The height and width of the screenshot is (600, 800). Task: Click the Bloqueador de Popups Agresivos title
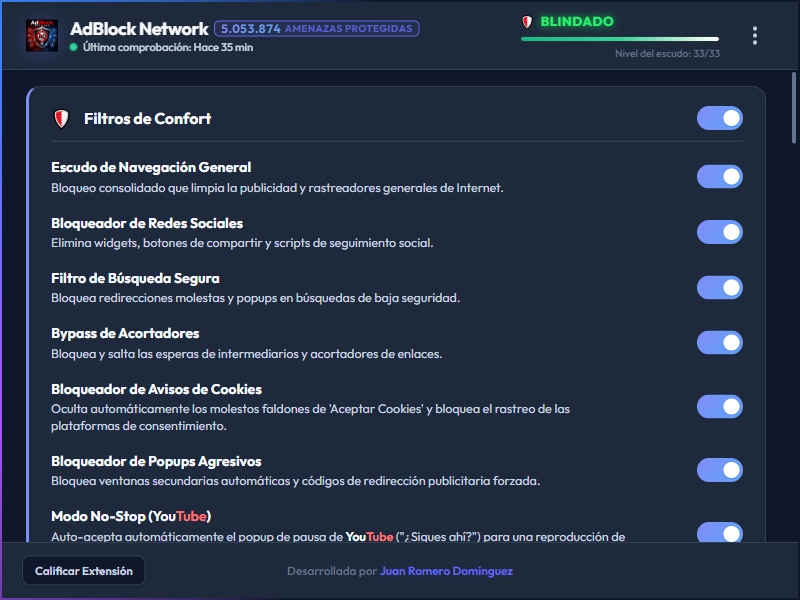pos(156,462)
